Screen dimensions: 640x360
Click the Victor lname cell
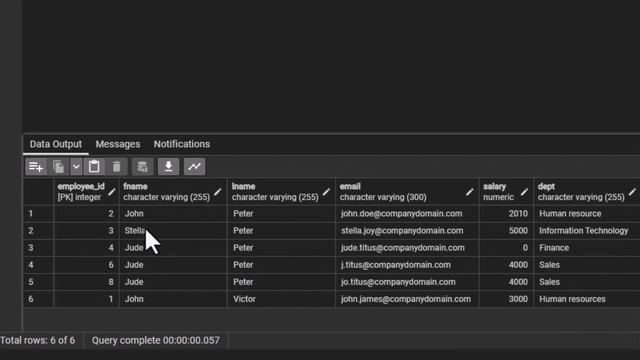(281, 299)
